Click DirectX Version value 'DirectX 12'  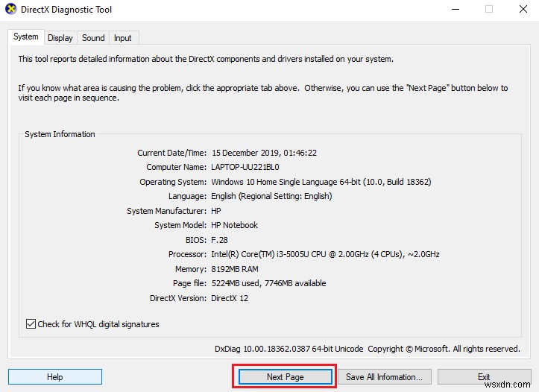click(230, 298)
